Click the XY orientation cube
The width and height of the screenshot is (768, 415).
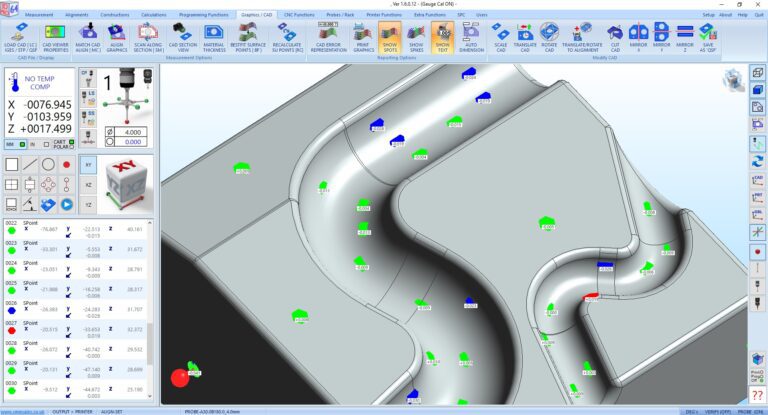coord(126,185)
